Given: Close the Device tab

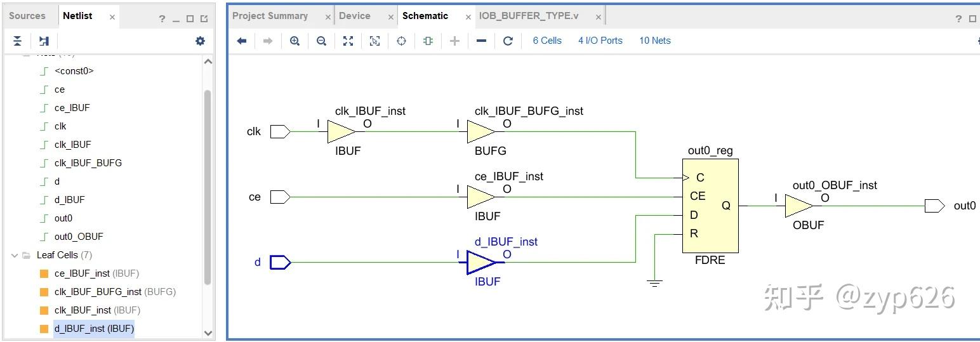Looking at the screenshot, I should (x=390, y=17).
